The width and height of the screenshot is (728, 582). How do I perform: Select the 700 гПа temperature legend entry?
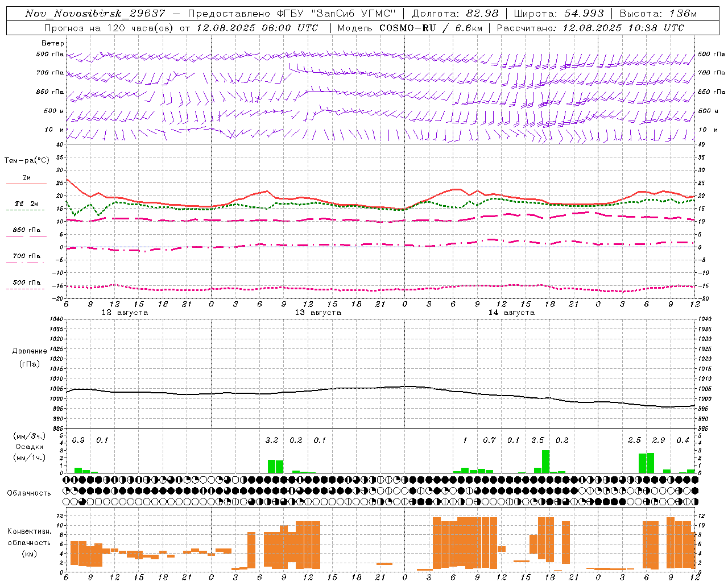click(26, 256)
